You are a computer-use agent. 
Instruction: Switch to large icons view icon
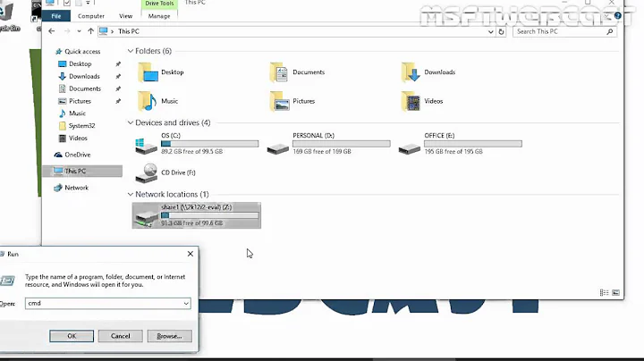point(615,292)
